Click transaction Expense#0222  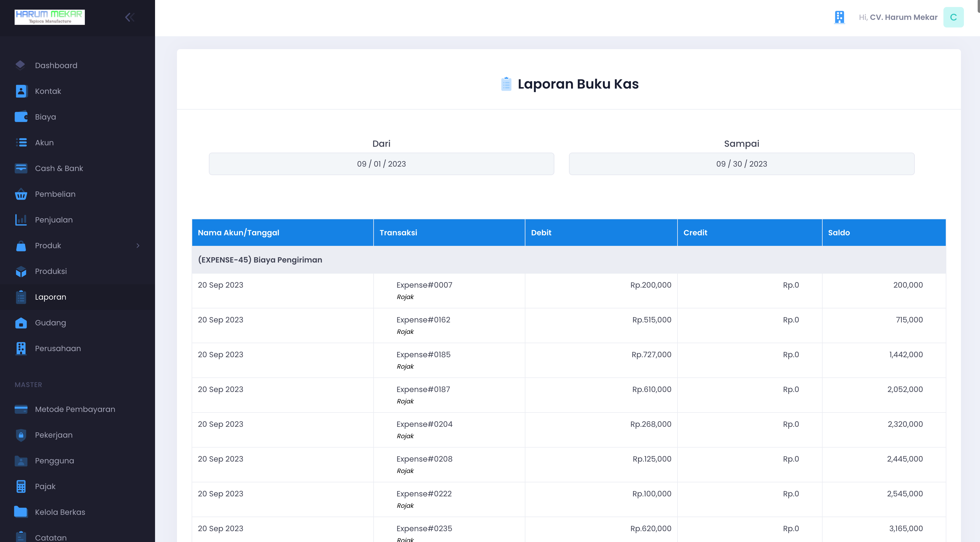point(424,494)
